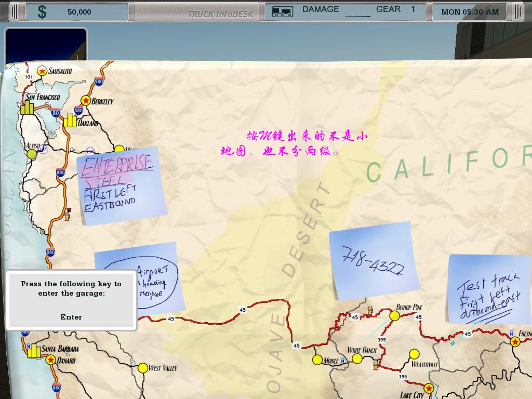Click the Sausalito city name label
Screen dimensions: 532x399
60,71
